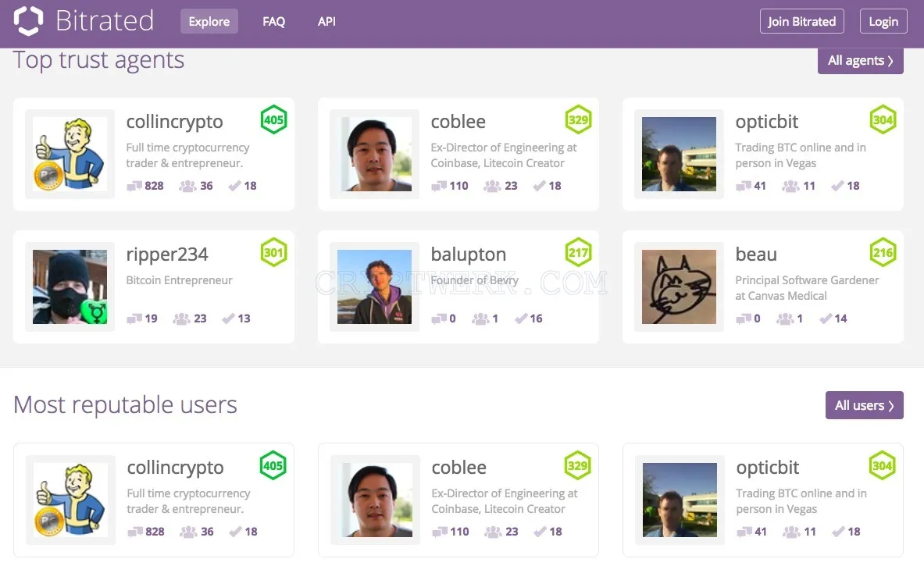The image size is (924, 566).
Task: Click 329 score badge in Most reputable users
Action: 577,465
